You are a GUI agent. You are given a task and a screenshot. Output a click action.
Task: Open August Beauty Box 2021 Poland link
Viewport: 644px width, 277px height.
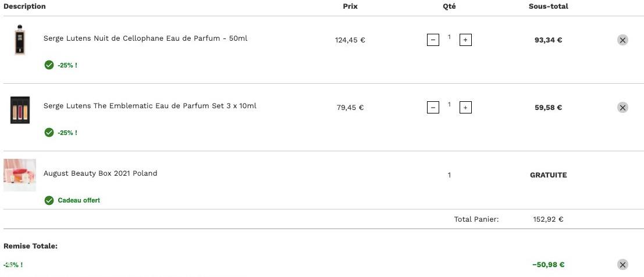[100, 173]
